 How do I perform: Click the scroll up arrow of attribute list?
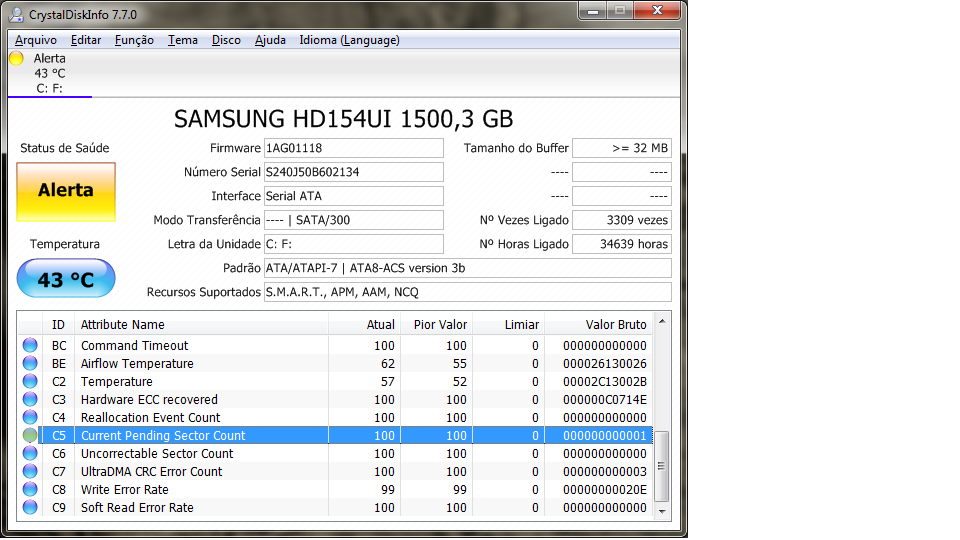662,321
